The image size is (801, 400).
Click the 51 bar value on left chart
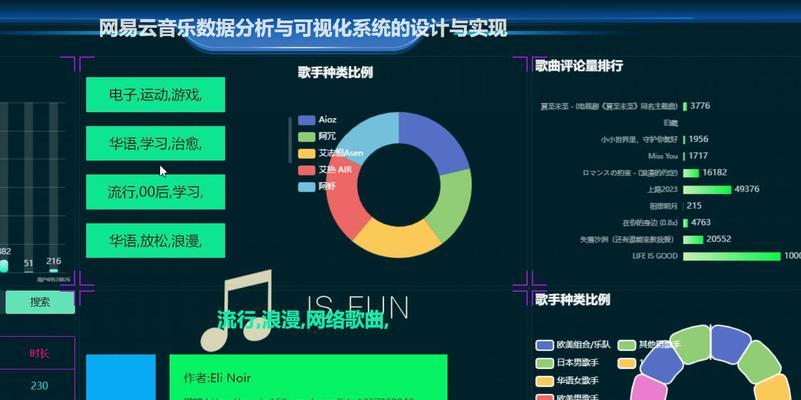click(x=29, y=263)
